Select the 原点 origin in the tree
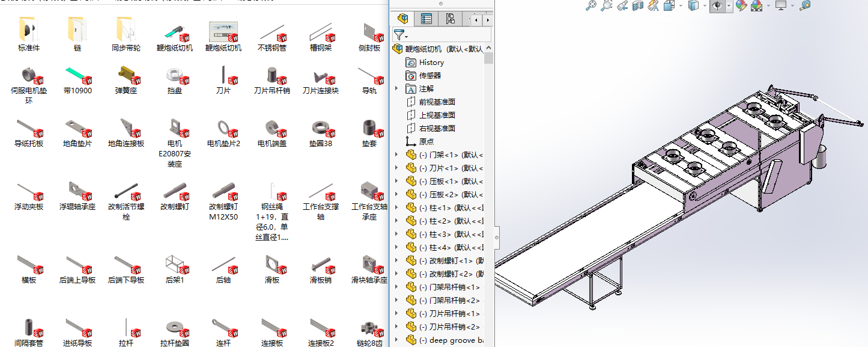Image resolution: width=868 pixels, height=347 pixels. click(425, 141)
